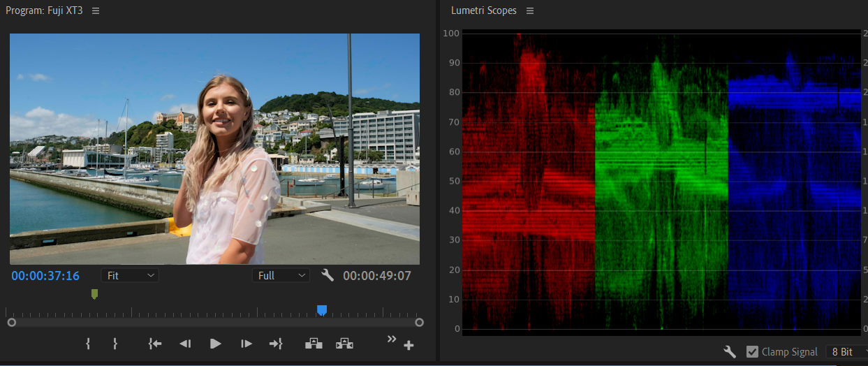Open the Button Editor plus icon
The width and height of the screenshot is (868, 366).
[x=409, y=345]
